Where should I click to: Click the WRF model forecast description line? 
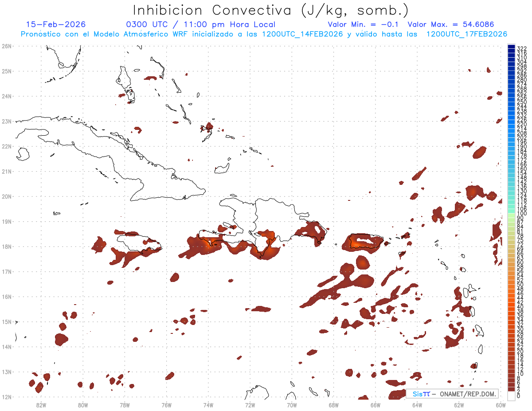[x=264, y=34]
